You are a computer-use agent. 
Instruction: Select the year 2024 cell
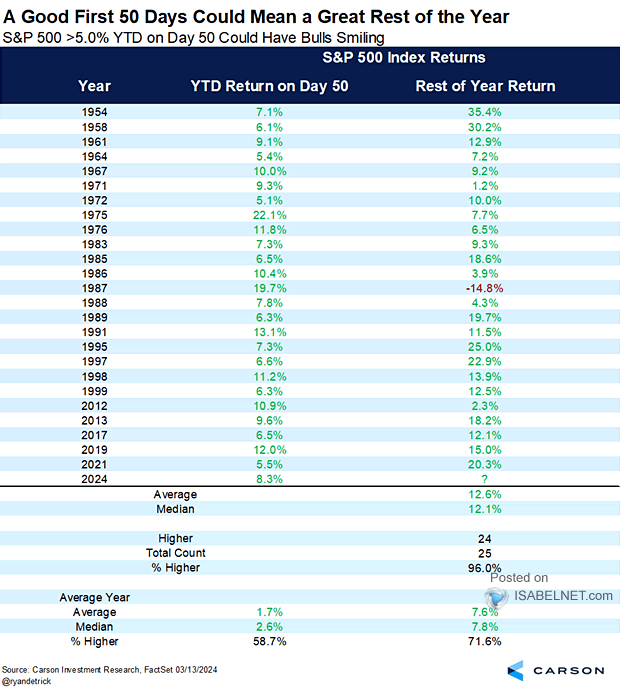coord(94,479)
